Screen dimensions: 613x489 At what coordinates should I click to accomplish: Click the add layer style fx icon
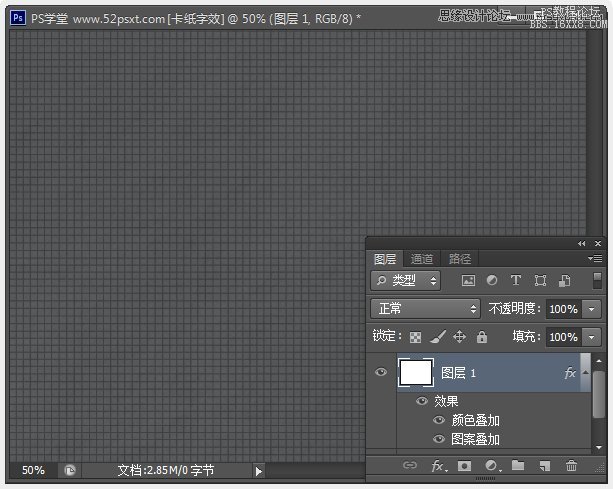[438, 466]
